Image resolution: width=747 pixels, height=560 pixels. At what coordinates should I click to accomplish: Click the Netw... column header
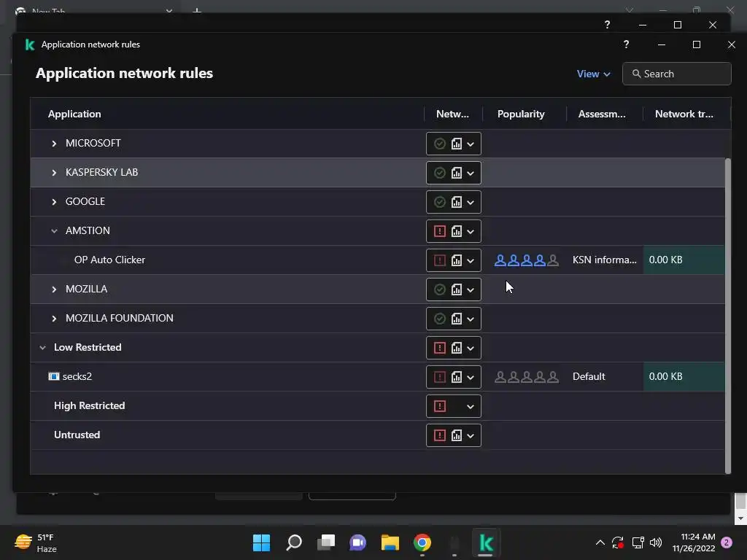(x=452, y=114)
